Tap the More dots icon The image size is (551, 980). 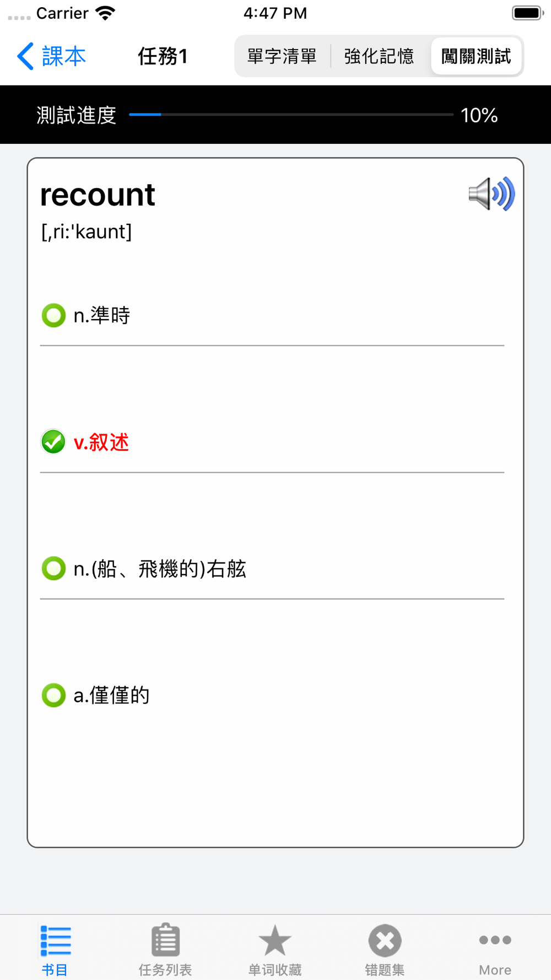tap(495, 940)
